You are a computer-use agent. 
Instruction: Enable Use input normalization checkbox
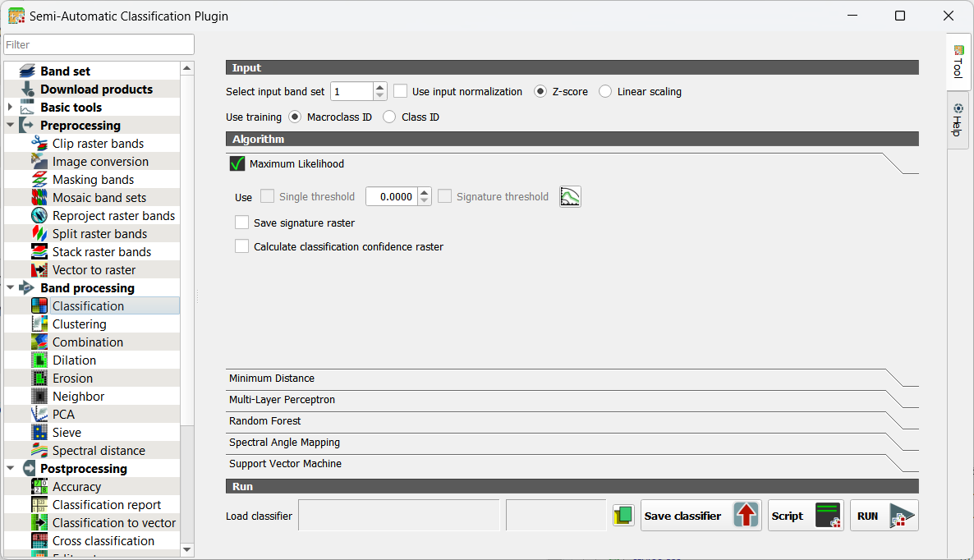[401, 91]
